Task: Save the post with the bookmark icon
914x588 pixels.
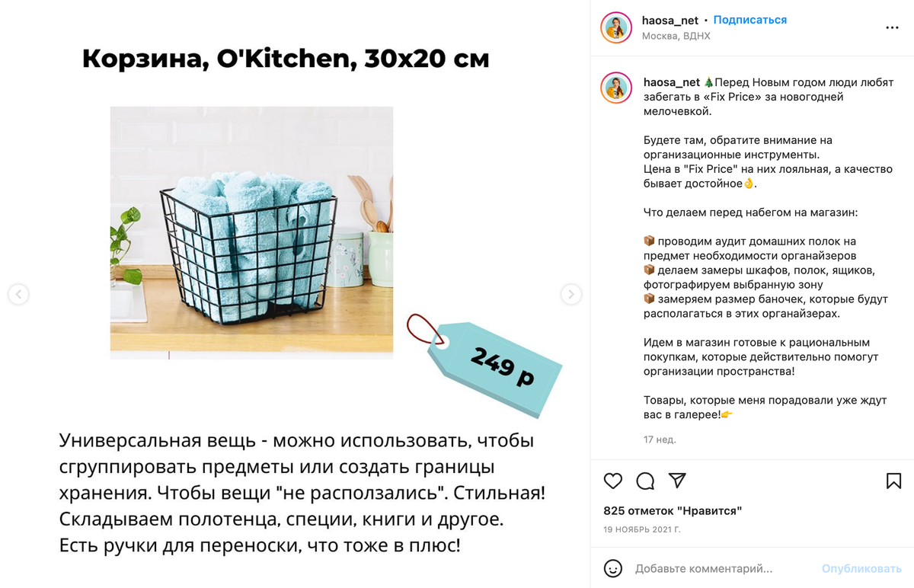Action: pyautogui.click(x=894, y=481)
